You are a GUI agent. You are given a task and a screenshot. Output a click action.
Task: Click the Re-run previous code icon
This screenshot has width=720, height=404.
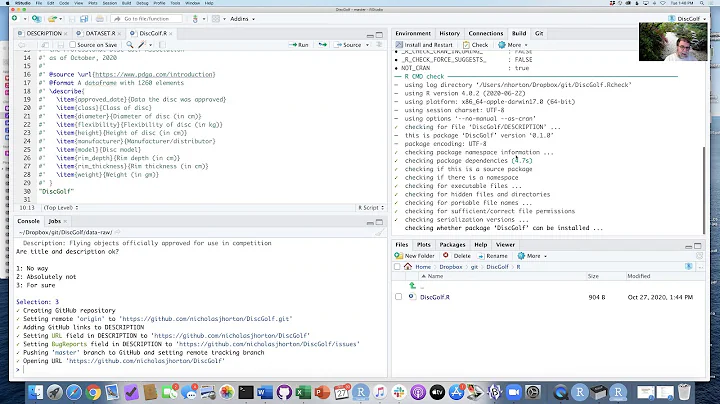point(323,45)
